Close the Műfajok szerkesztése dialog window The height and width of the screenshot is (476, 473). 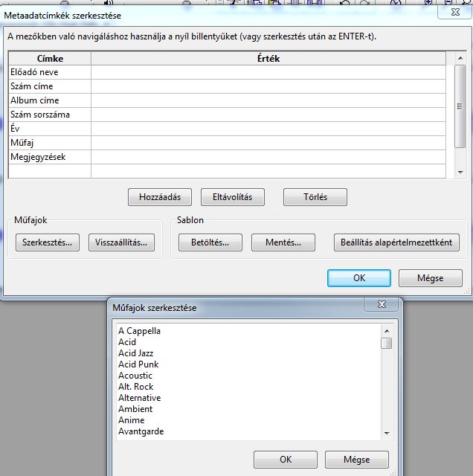pos(382,305)
